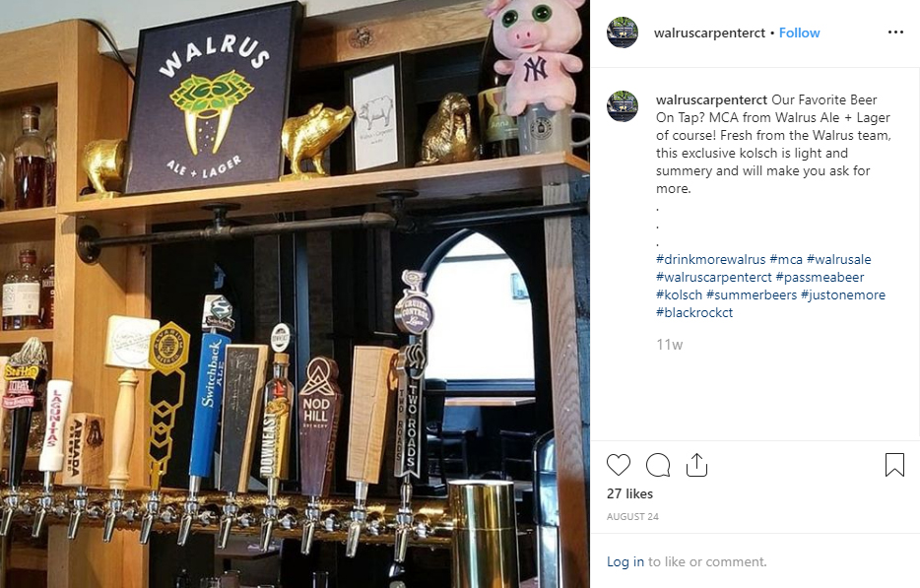Screen dimensions: 920x588
Task: Open the three-dot more options menu
Action: point(895,33)
